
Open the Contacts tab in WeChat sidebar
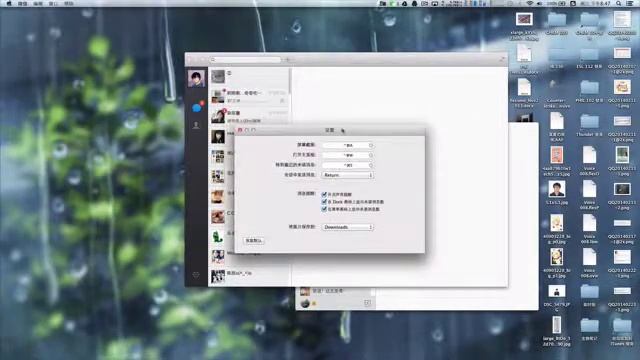(196, 125)
